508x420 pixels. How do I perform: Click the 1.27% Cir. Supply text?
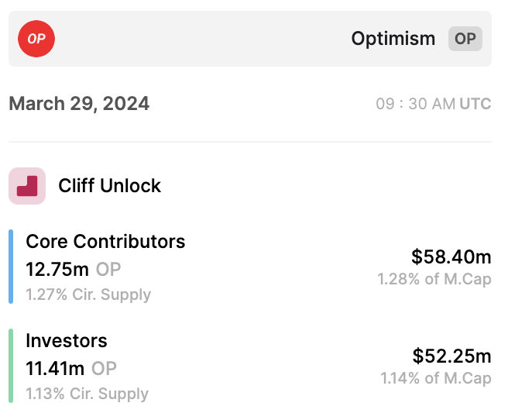click(x=88, y=294)
